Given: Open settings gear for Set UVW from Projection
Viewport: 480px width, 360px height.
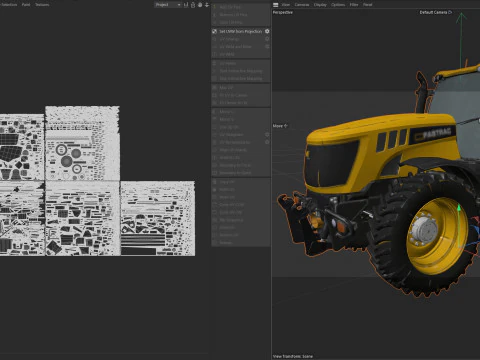Looking at the screenshot, I should [267, 31].
